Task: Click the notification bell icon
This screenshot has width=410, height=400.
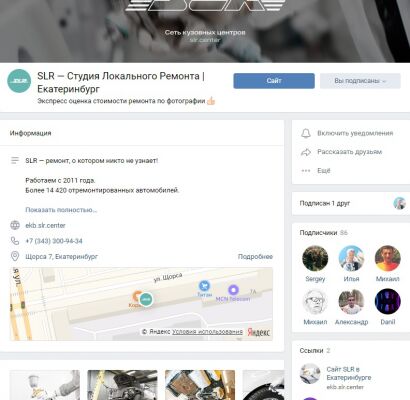Action: click(306, 133)
